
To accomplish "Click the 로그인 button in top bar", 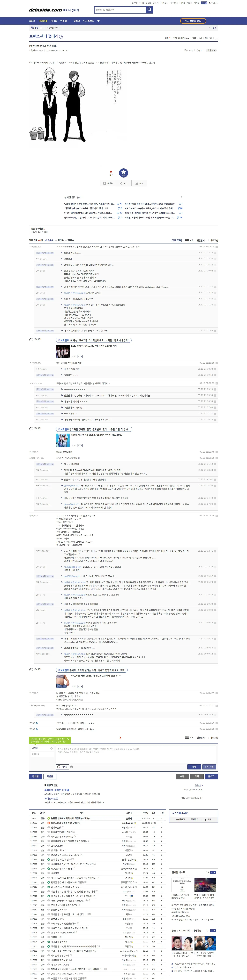I will click(x=204, y=3).
